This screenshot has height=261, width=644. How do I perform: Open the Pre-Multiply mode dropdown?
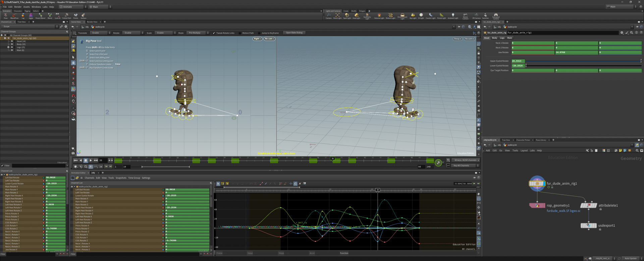tap(198, 33)
